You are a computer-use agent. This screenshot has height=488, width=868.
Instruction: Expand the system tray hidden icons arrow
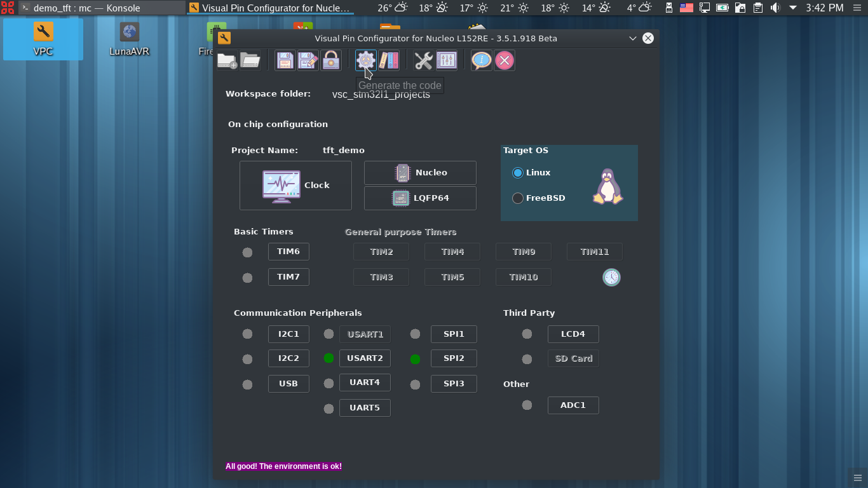[x=793, y=8]
